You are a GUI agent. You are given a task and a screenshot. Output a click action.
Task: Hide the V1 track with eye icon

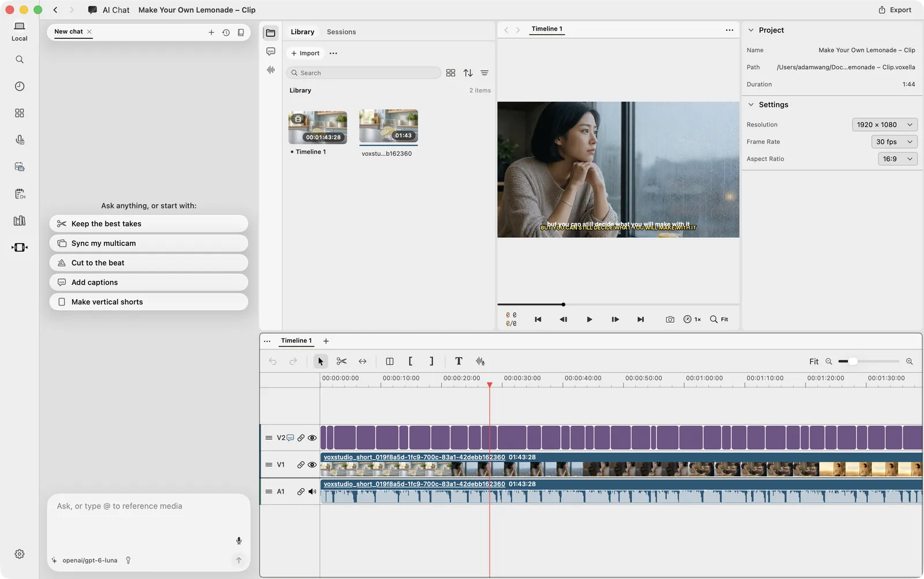(x=312, y=465)
